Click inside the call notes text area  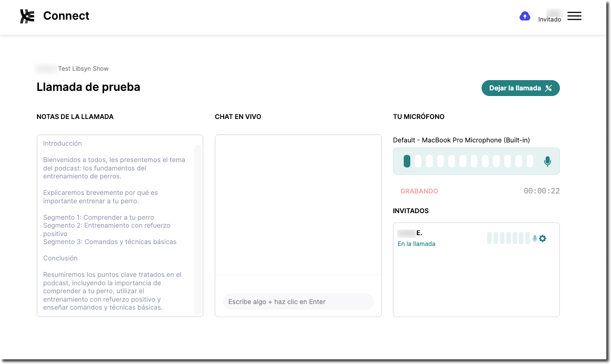115,225
